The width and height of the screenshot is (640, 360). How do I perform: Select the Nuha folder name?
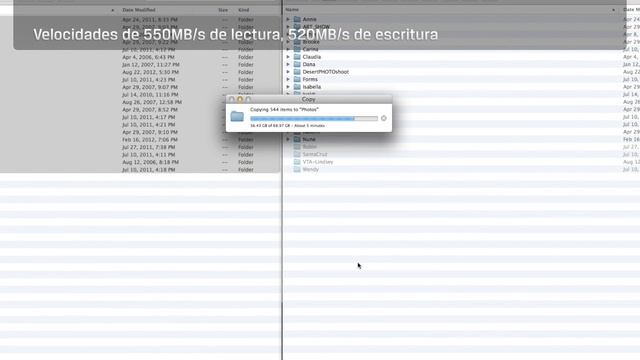309,139
